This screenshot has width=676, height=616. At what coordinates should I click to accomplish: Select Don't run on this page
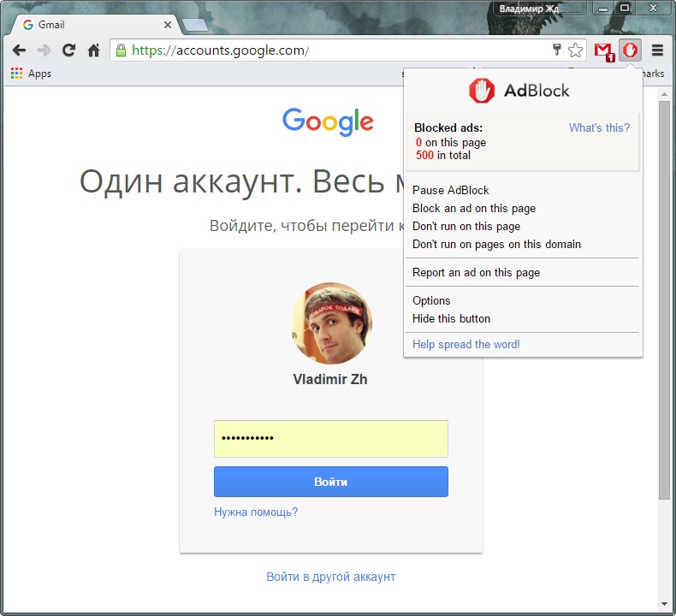coord(466,227)
